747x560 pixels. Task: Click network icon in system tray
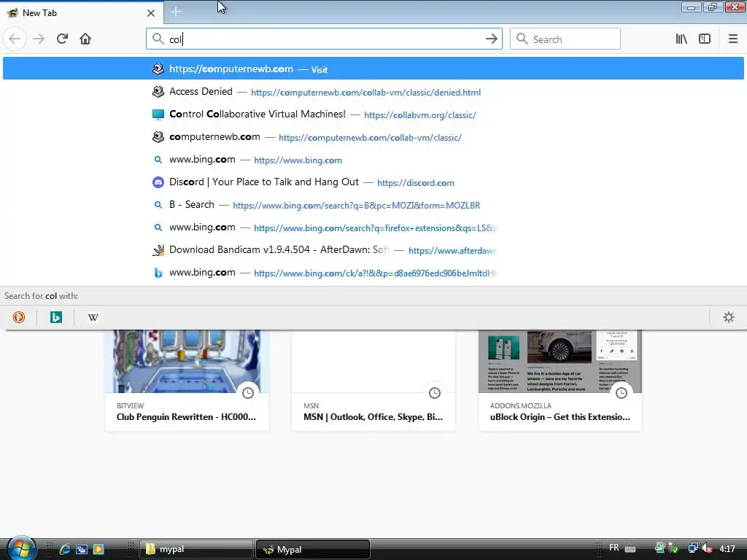693,548
